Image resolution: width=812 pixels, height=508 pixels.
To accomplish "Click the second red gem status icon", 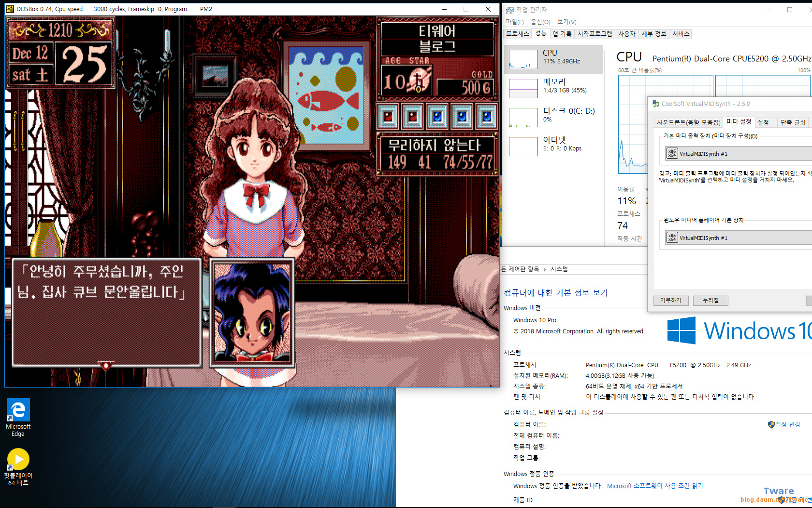I will coord(413,117).
